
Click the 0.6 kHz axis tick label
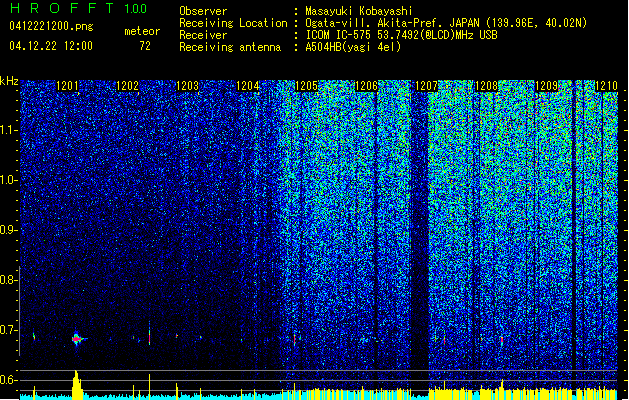point(7,380)
